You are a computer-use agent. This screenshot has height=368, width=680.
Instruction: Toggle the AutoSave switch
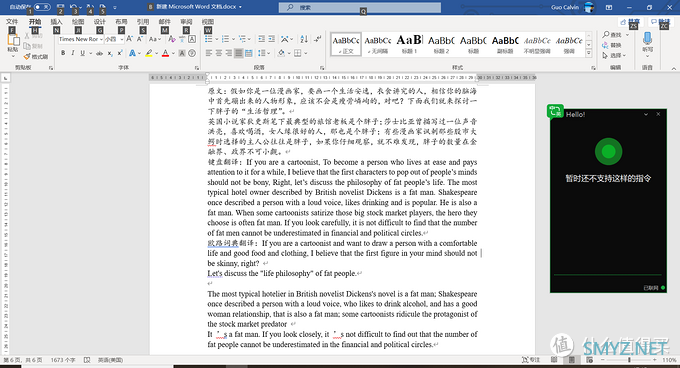(42, 7)
